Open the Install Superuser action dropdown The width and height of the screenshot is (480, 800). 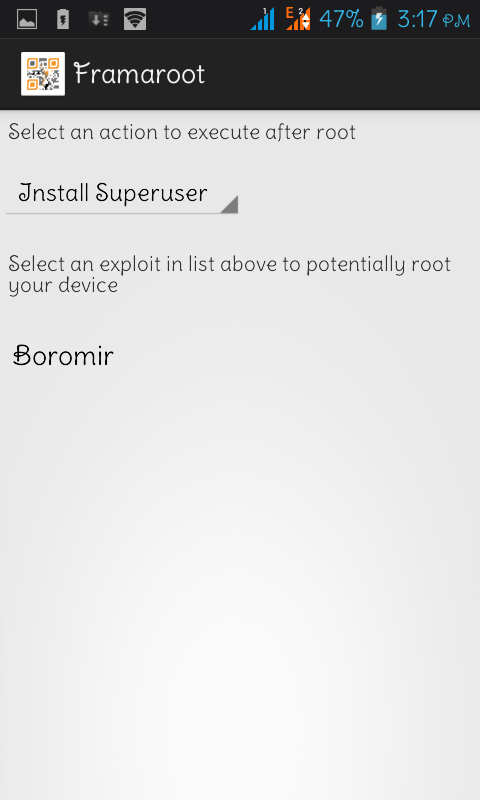[122, 194]
